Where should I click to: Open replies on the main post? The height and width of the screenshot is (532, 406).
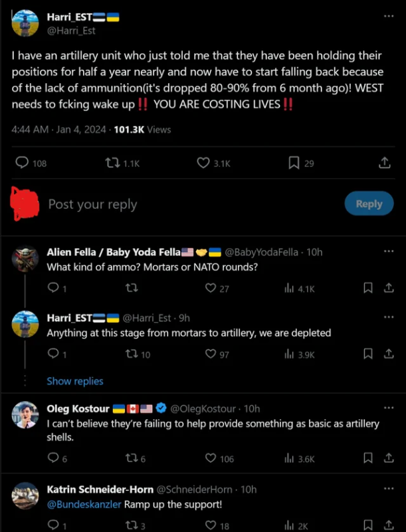(22, 163)
